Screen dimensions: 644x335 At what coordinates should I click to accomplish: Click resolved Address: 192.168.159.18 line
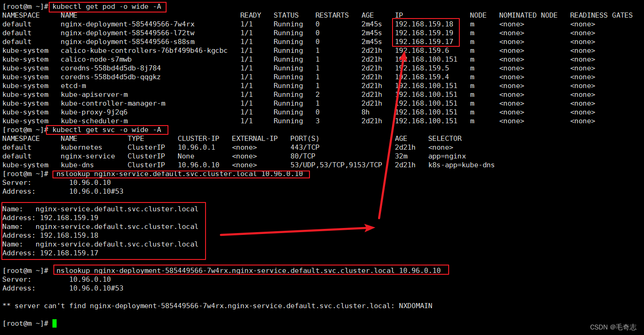(51, 235)
